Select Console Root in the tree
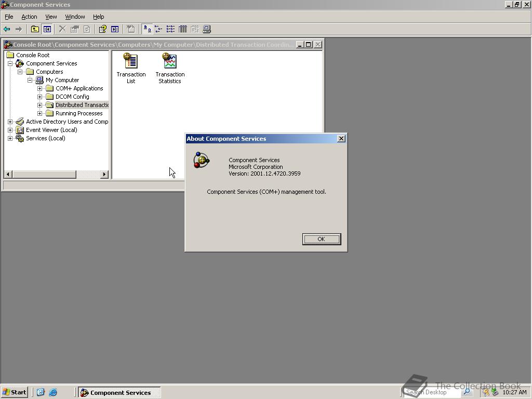Viewport: 532px width, 399px height. click(33, 55)
